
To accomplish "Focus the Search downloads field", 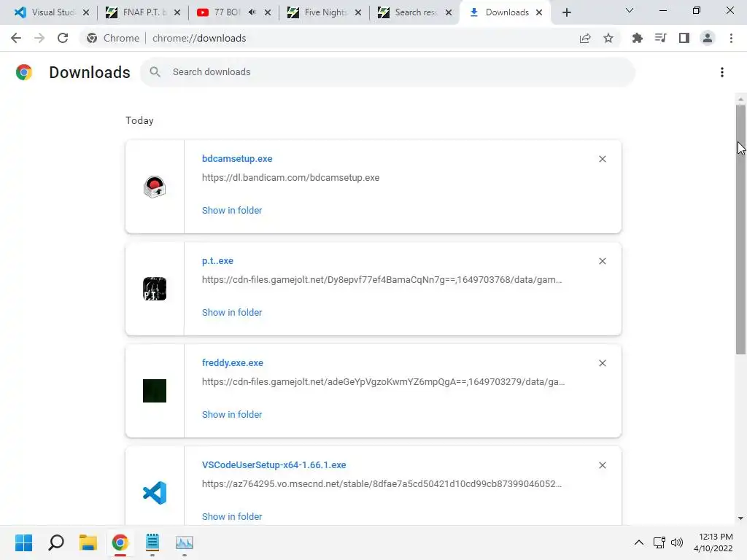I will click(387, 72).
